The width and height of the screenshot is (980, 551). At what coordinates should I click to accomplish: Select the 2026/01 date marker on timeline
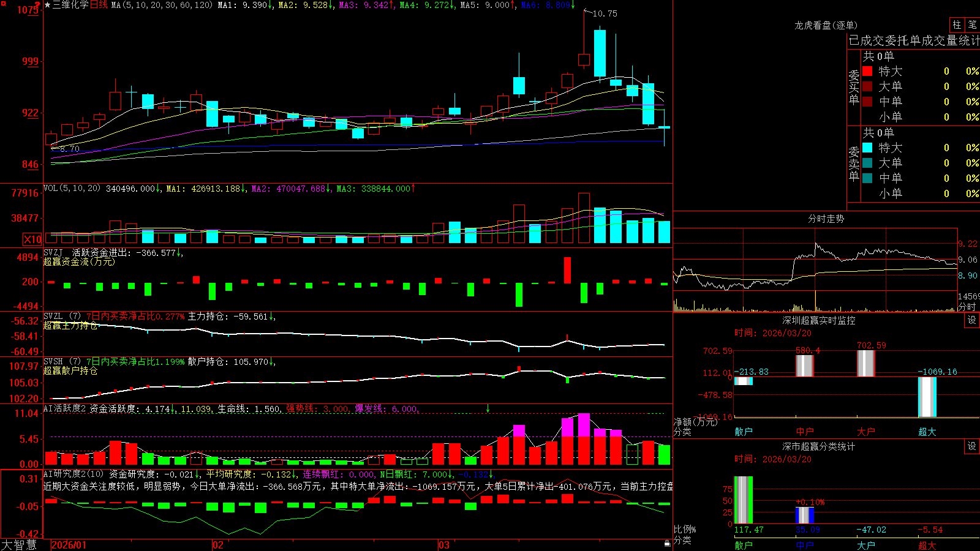coord(69,545)
